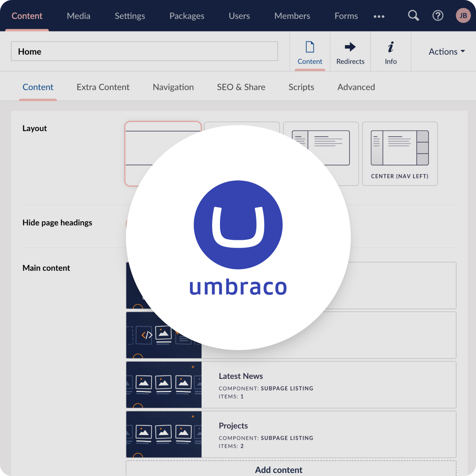Expand the Actions dropdown
This screenshot has height=476, width=476.
click(447, 52)
